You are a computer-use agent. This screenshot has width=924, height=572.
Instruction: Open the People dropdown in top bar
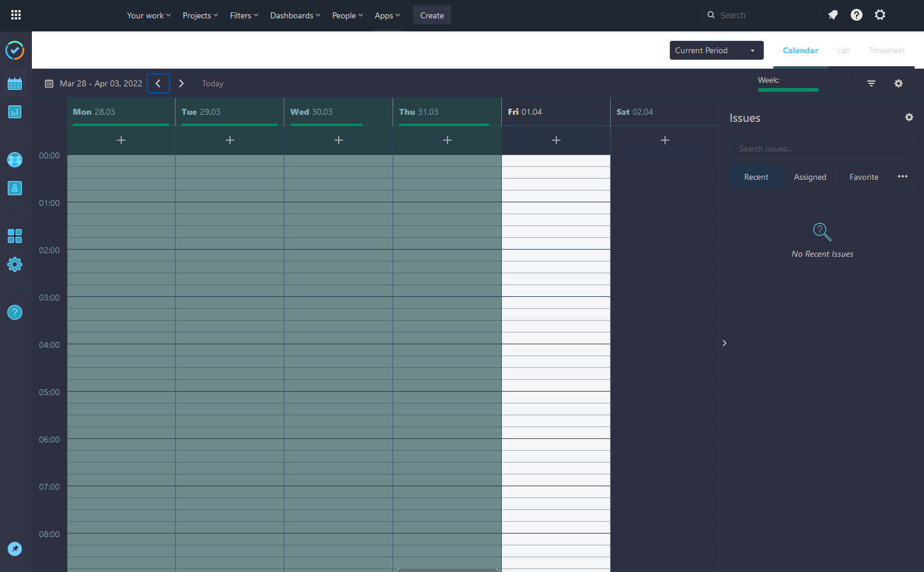347,15
